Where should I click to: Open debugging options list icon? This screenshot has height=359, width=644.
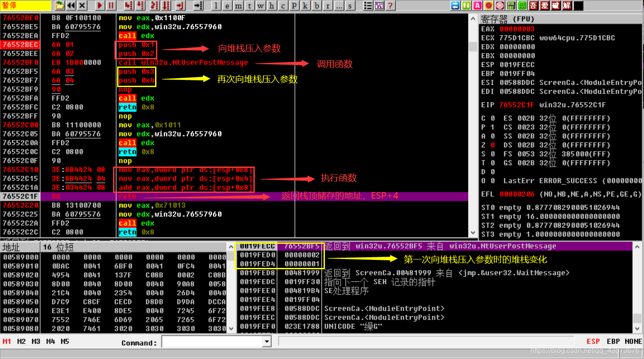click(368, 6)
